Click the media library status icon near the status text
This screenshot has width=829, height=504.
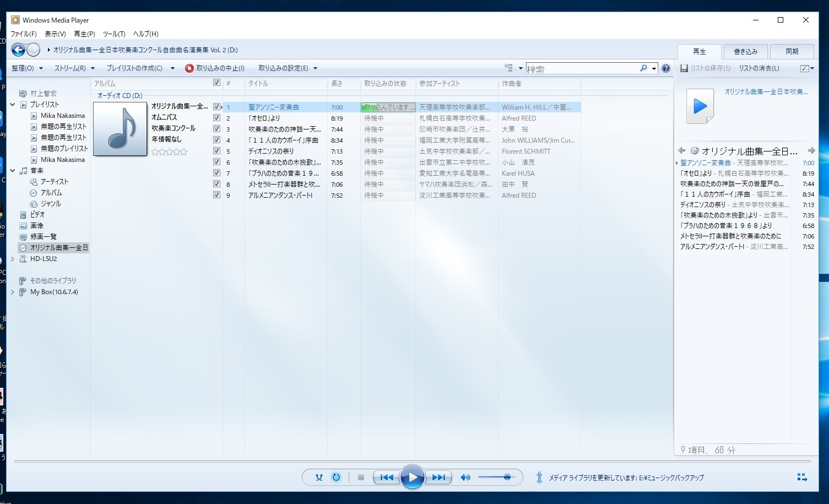click(539, 478)
